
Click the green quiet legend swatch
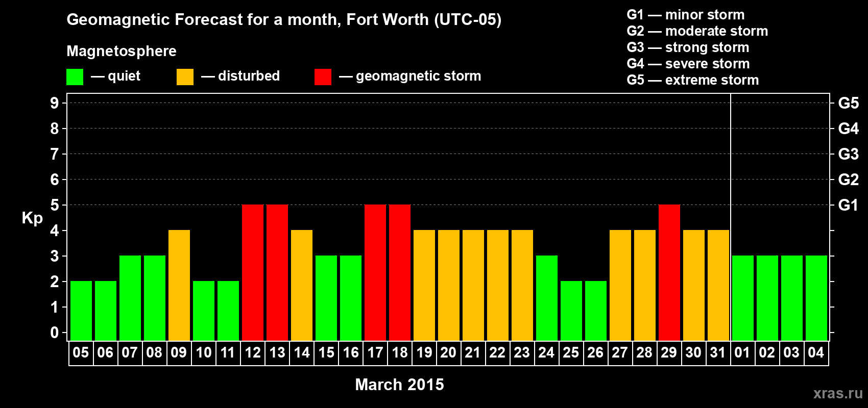coord(75,77)
